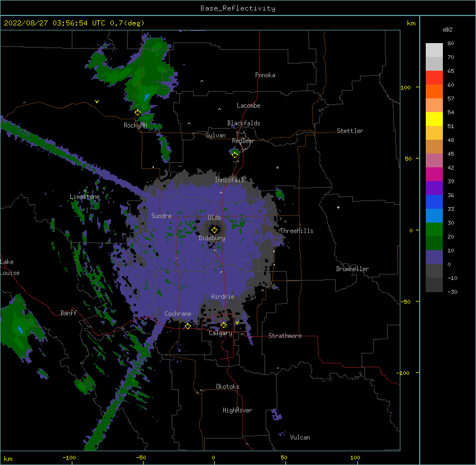
Task: Click the white asterisk marker above Limestone
Action: point(84,191)
